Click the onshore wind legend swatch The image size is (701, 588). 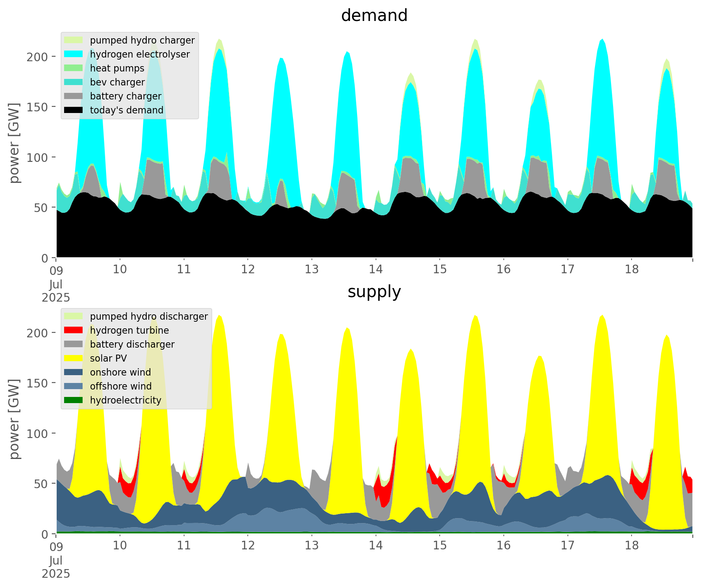pyautogui.click(x=74, y=372)
